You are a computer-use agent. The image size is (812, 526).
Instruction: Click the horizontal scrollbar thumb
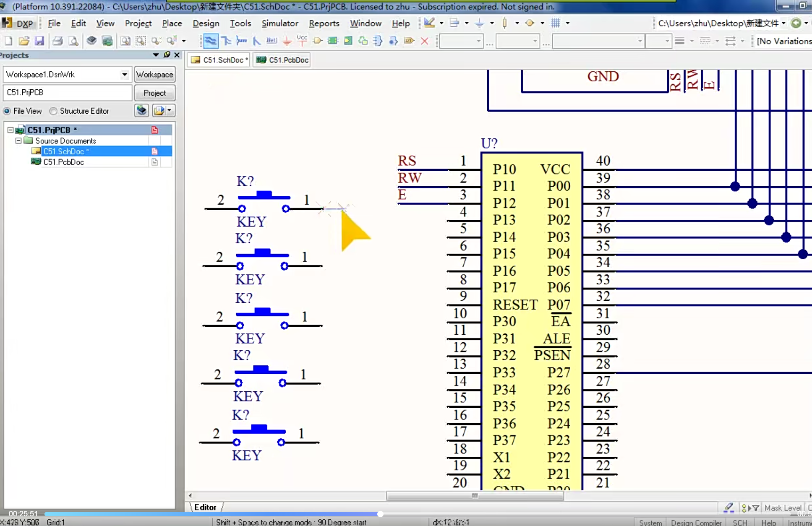coord(475,496)
